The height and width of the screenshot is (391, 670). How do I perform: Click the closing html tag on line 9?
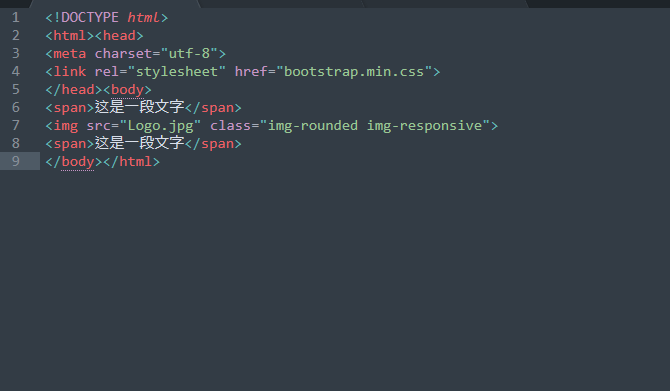[x=131, y=161]
